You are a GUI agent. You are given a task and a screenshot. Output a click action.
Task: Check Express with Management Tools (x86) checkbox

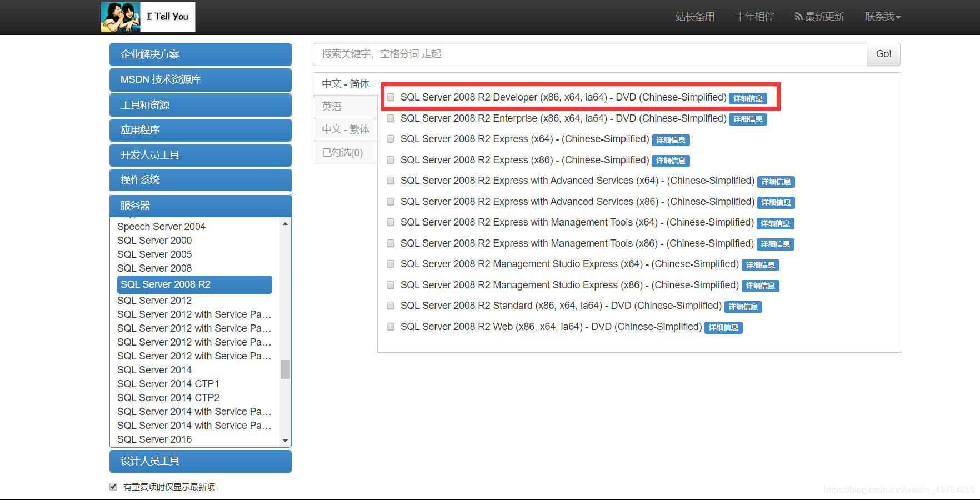click(x=391, y=243)
